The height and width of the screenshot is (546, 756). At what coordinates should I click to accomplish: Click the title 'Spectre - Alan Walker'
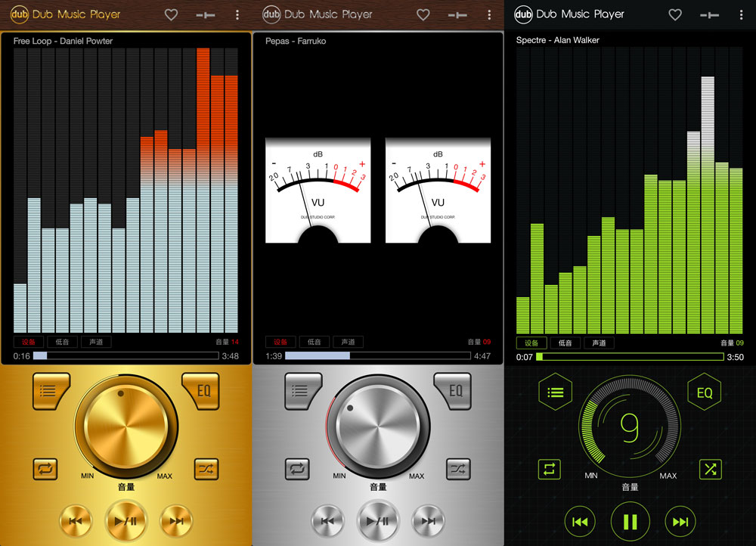click(558, 40)
